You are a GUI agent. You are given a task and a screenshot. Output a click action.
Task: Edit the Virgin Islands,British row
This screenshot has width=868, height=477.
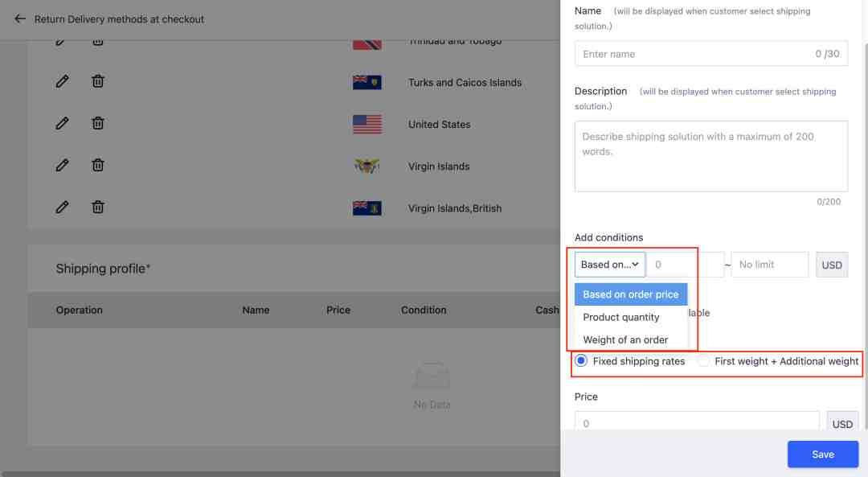click(x=62, y=208)
